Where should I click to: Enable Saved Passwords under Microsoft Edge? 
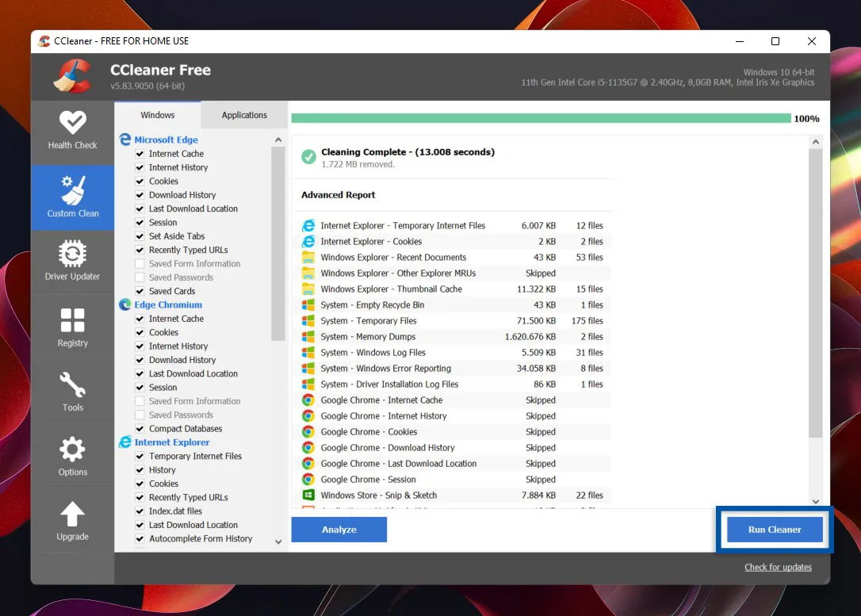pos(140,277)
